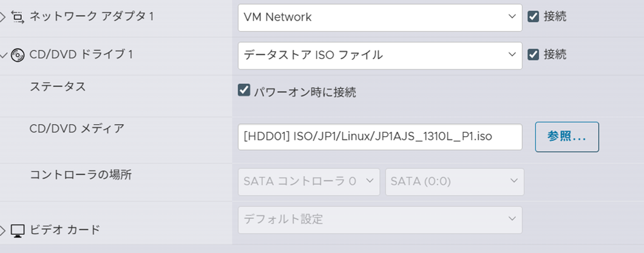The image size is (644, 253).
Task: Expand ネットワーク アダプタ 1 section
Action: tap(4, 17)
